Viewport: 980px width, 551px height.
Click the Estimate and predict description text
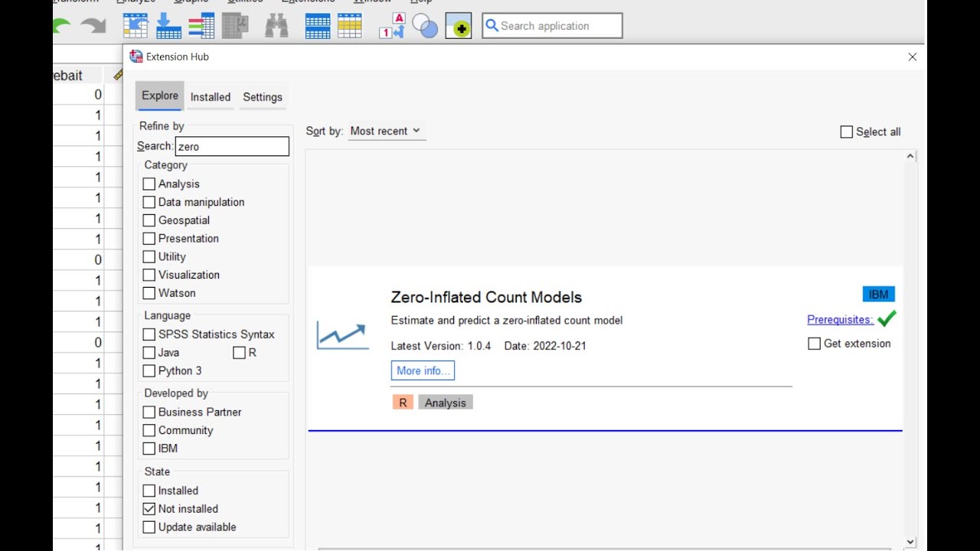point(507,321)
